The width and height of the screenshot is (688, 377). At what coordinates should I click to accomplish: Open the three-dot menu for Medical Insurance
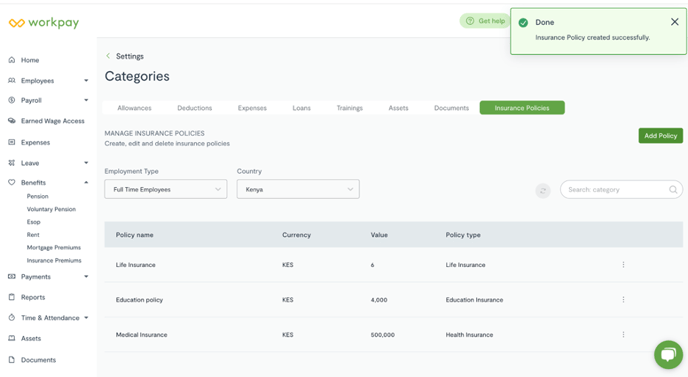(623, 334)
